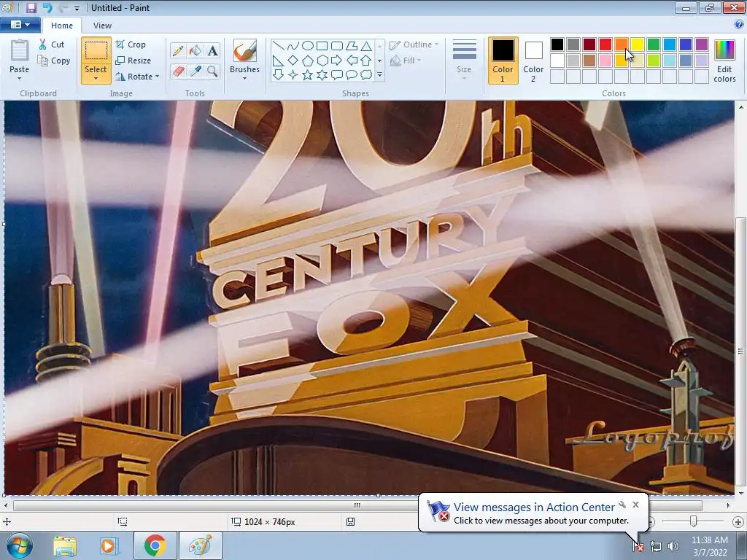Choose the Oval shape
The image size is (747, 560).
[308, 46]
